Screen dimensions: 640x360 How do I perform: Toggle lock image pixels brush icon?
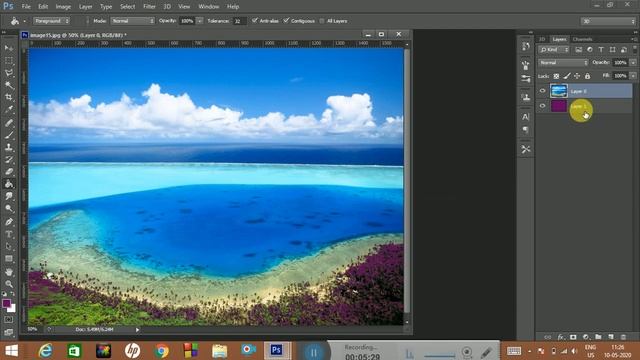point(567,76)
